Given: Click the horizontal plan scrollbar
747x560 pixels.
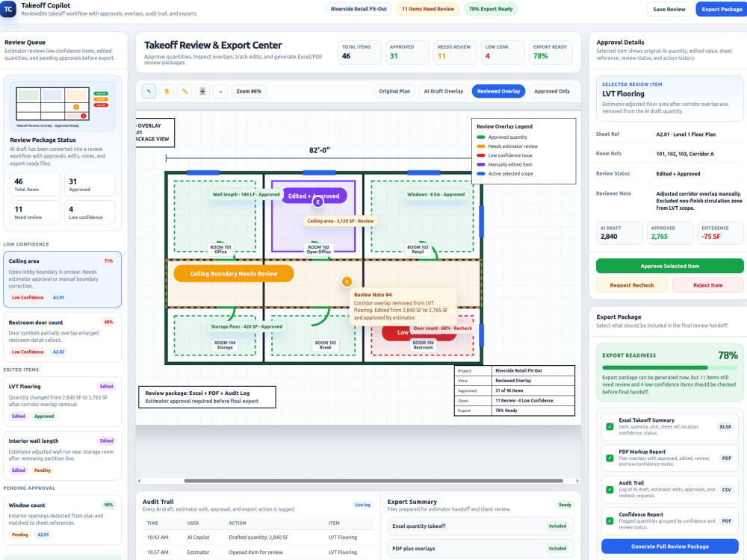Looking at the screenshot, I should coord(373,481).
